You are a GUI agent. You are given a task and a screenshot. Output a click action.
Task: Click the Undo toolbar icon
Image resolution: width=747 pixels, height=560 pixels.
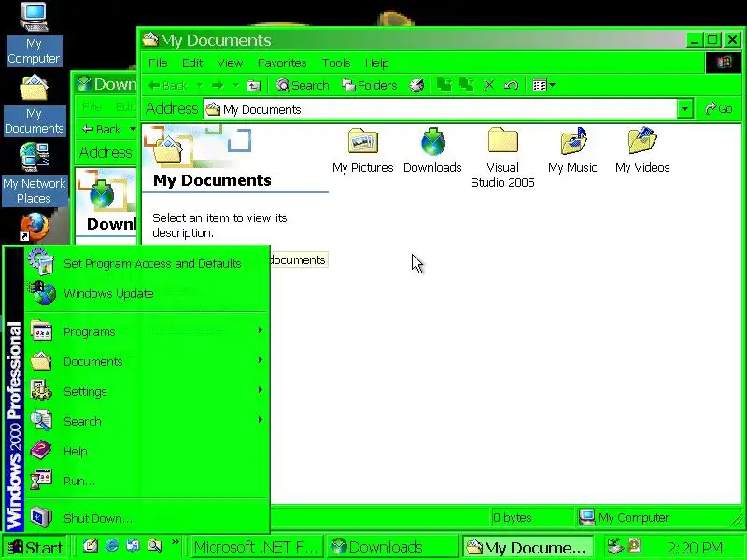pos(511,86)
